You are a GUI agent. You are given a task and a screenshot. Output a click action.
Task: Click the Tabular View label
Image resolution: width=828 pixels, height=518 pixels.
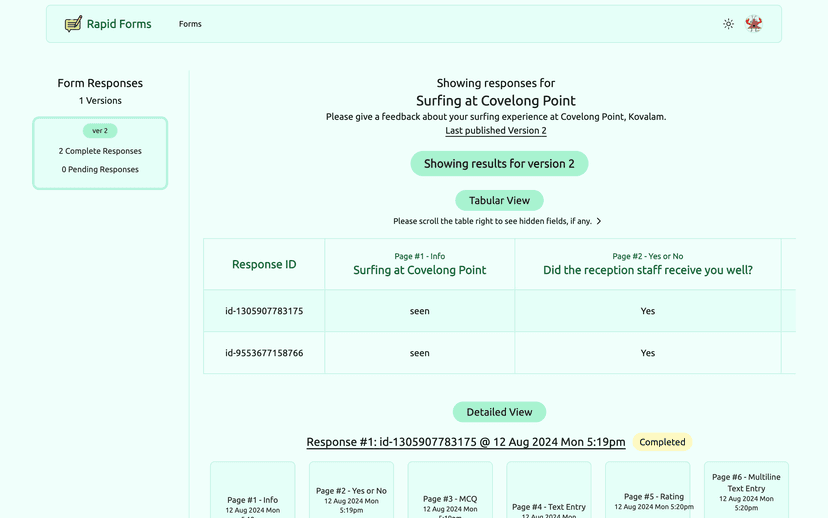pyautogui.click(x=499, y=201)
